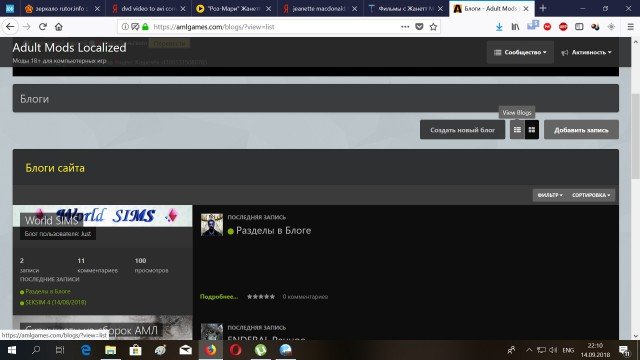Save the page to Pocket icon
Viewport: 640px width, 360px height.
click(x=419, y=27)
